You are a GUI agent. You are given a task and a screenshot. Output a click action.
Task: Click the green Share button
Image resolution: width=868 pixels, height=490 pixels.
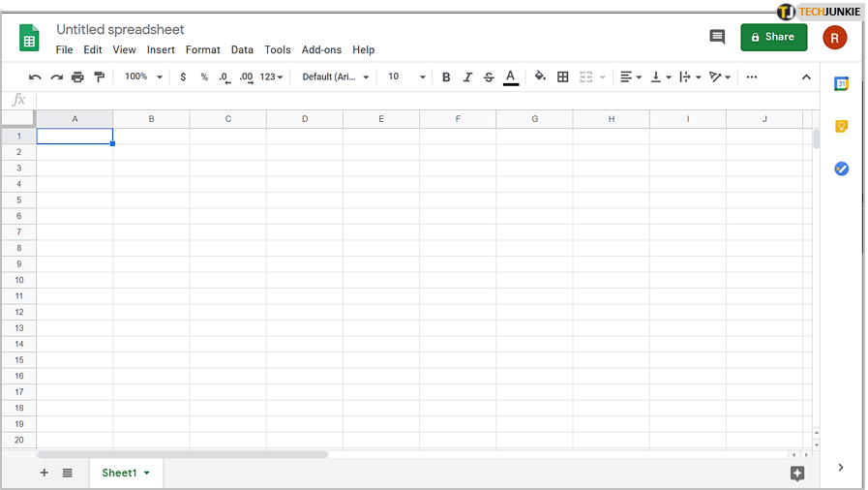773,37
